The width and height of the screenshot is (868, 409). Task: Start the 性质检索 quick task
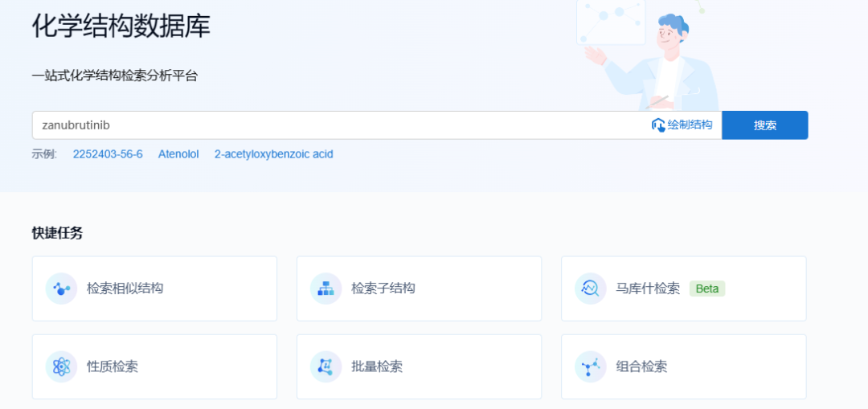[154, 366]
